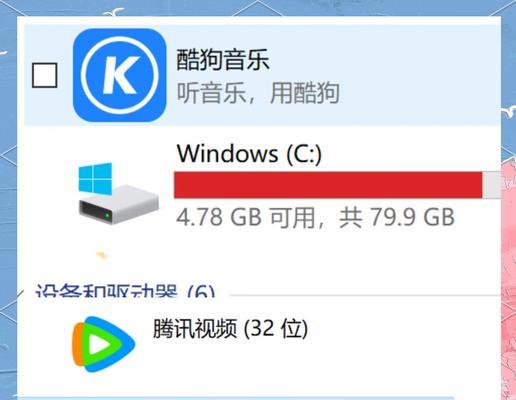Click the 听音乐，用酷狗 subtitle
Screen dimensions: 516x400
pyautogui.click(x=258, y=93)
